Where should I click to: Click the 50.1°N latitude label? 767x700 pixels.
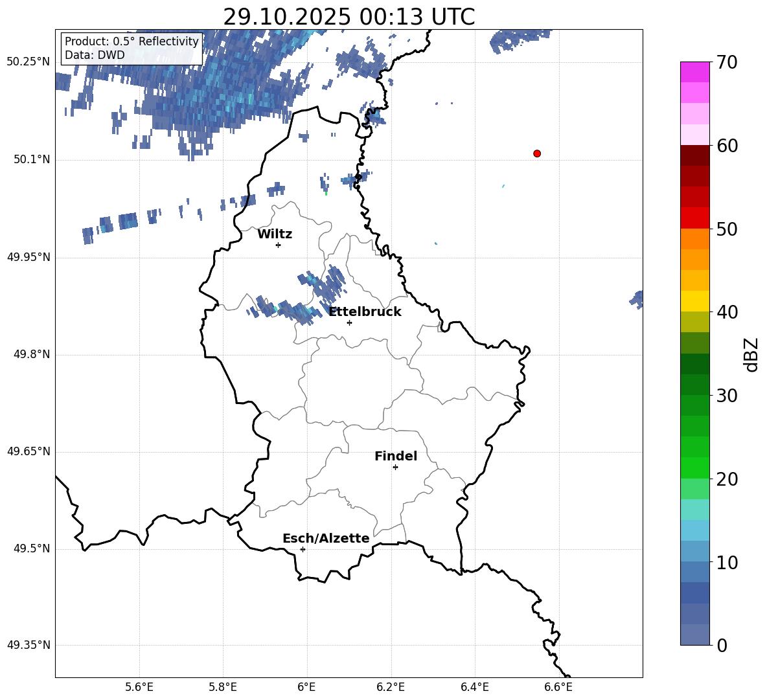[x=32, y=160]
